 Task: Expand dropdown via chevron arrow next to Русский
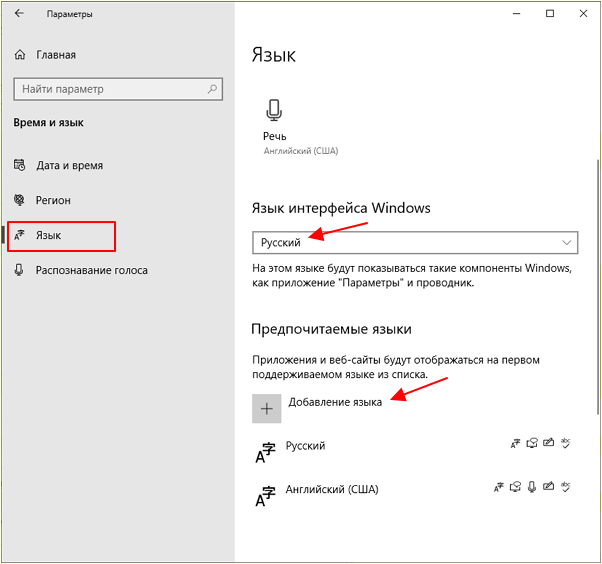[x=567, y=243]
